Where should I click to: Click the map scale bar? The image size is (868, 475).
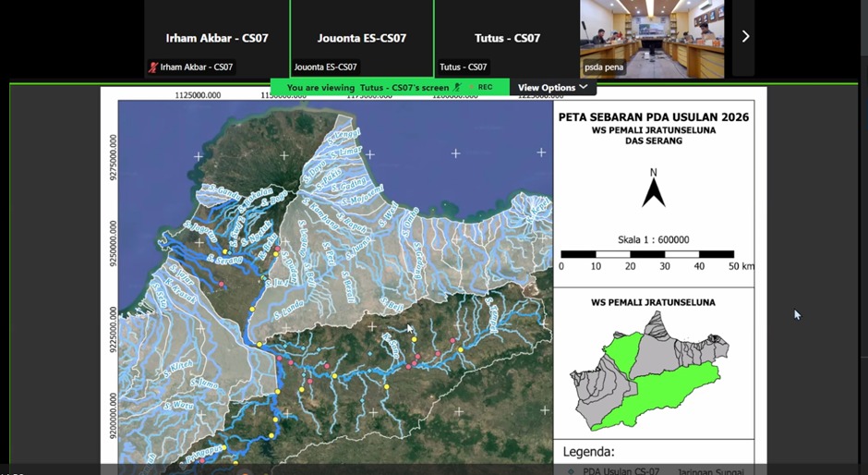647,254
